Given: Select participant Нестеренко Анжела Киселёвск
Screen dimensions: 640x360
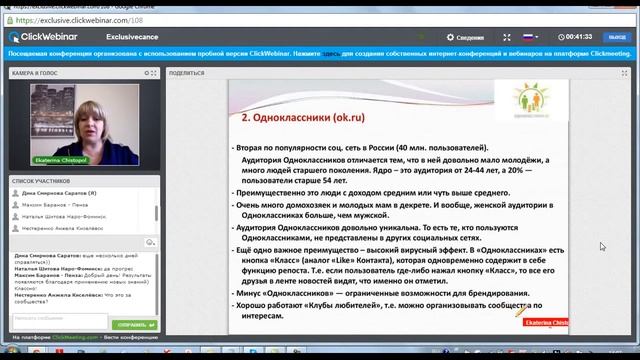Looking at the screenshot, I should click(62, 229).
